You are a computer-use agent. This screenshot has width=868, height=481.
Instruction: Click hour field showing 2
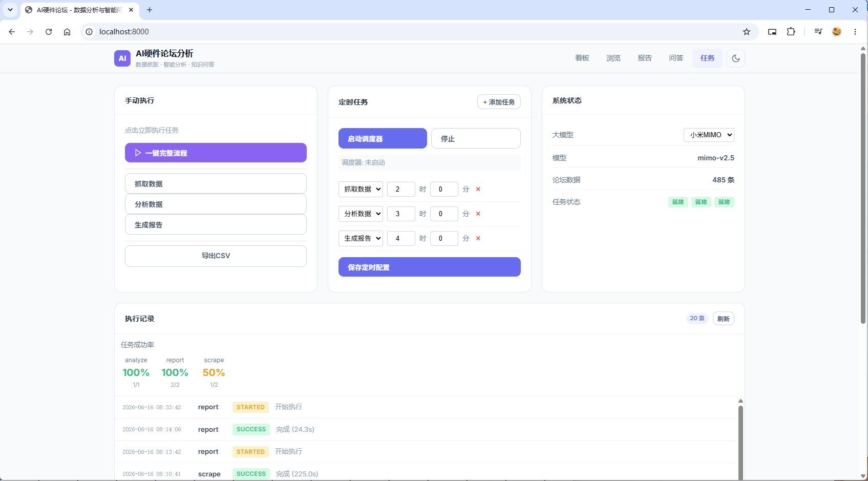pyautogui.click(x=401, y=189)
